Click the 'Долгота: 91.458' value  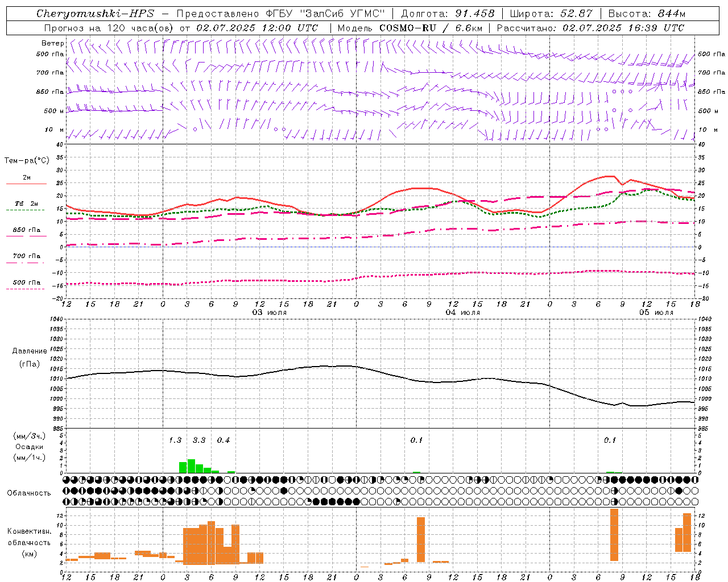tap(448, 14)
